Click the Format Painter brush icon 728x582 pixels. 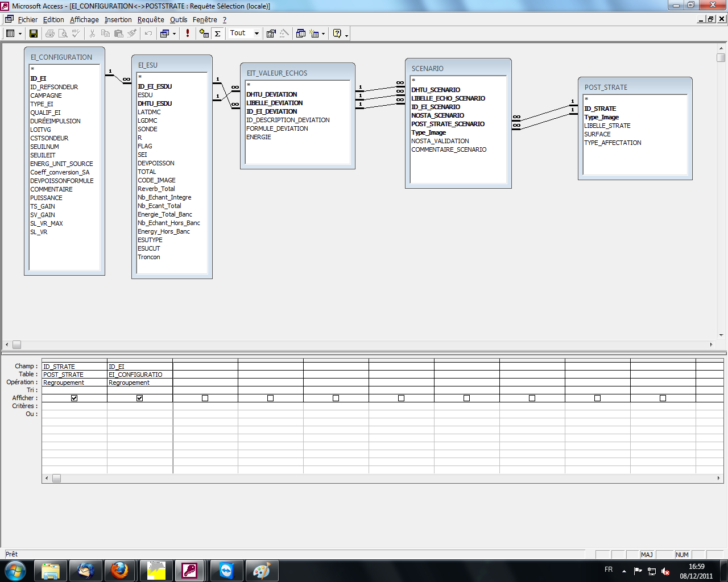pos(131,34)
